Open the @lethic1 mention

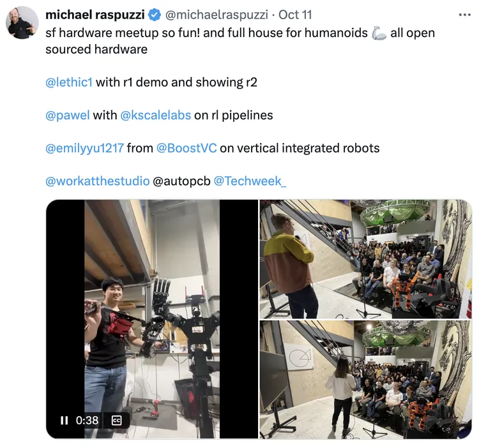point(69,82)
